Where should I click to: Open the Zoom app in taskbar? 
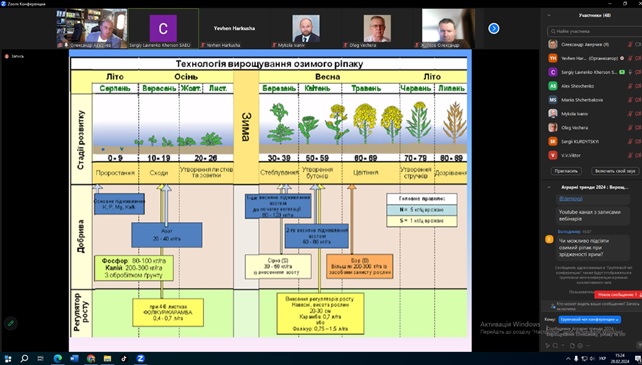pos(140,358)
